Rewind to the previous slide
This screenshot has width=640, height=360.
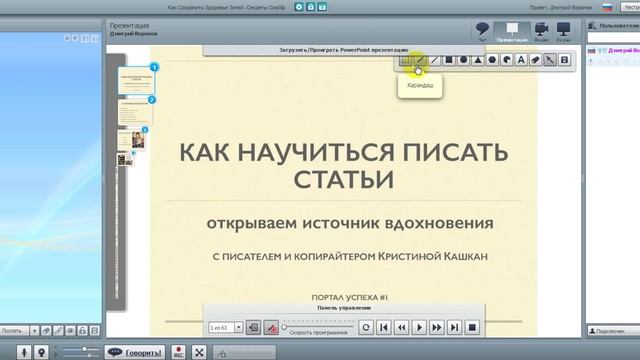[x=402, y=327]
